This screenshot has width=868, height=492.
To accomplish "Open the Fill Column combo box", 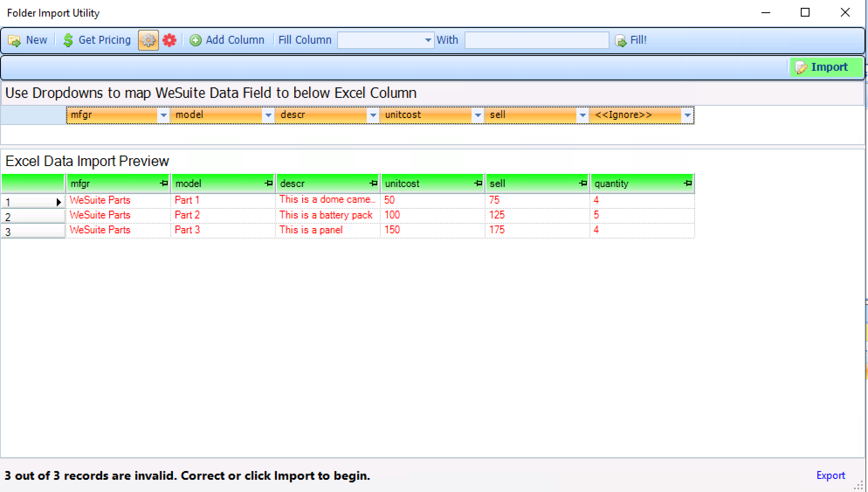I will 386,40.
